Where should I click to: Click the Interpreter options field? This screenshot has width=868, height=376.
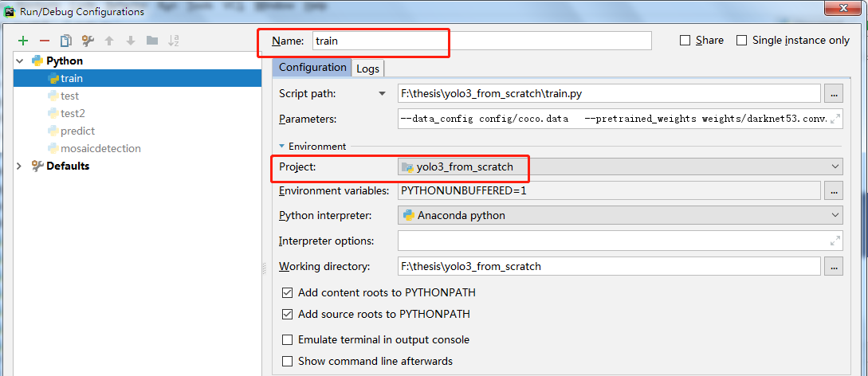[x=620, y=241]
